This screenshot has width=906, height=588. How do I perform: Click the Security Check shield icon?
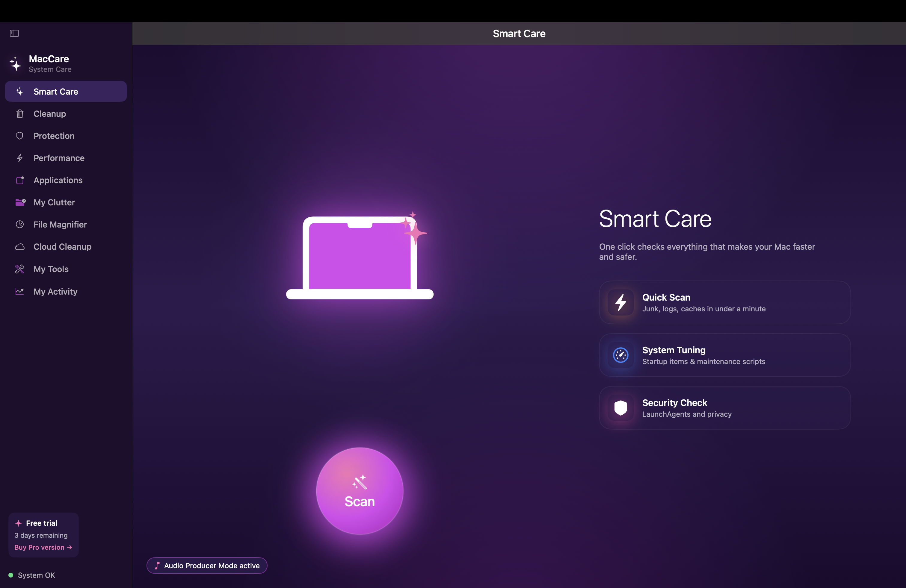point(620,408)
